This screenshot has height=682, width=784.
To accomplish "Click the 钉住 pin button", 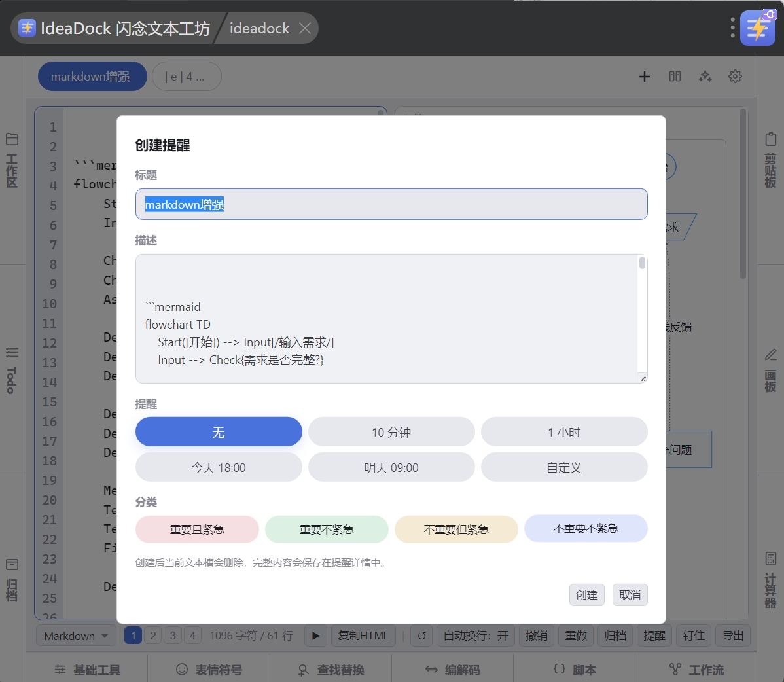I will [x=694, y=636].
